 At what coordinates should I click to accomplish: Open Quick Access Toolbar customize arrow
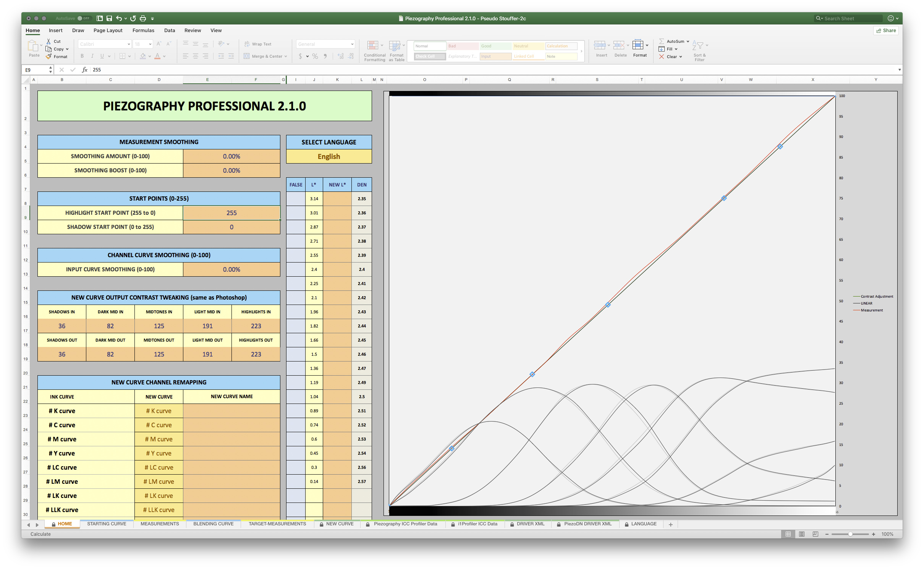(x=152, y=18)
